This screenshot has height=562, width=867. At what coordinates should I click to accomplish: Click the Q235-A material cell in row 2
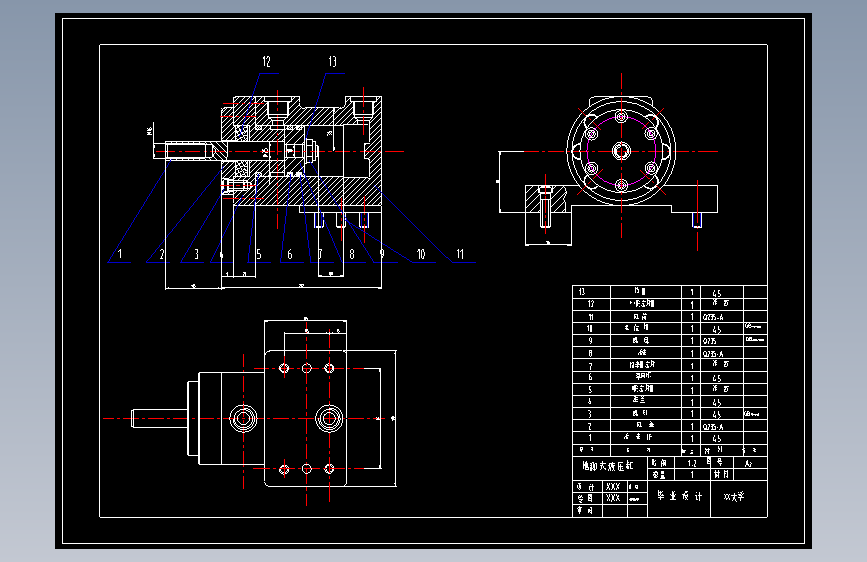722,426
